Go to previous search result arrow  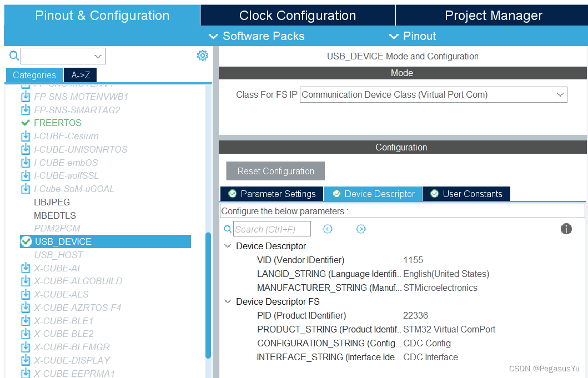point(328,229)
